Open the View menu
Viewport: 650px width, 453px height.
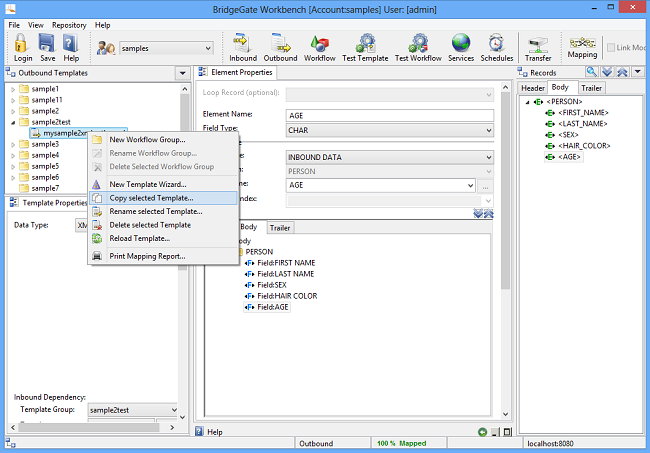[x=36, y=25]
